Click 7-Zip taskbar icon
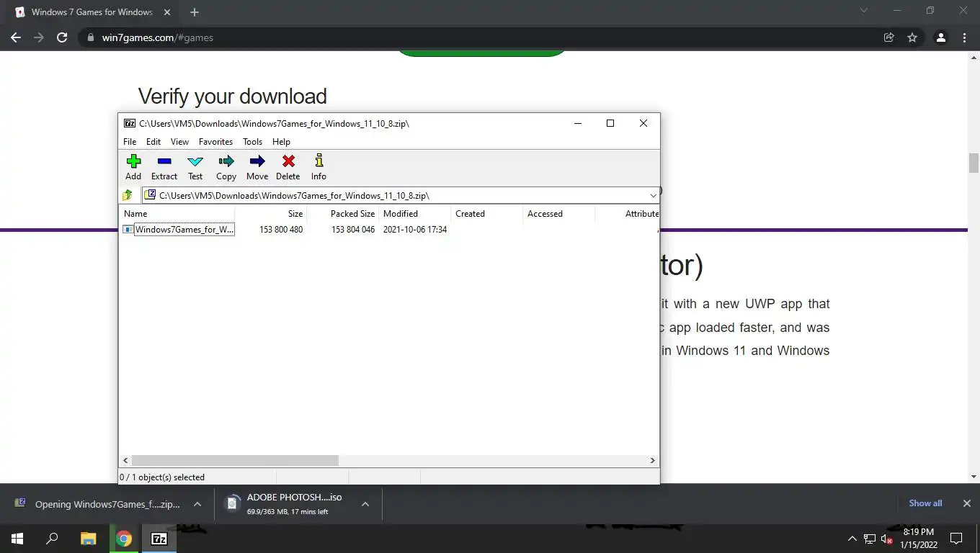Screen dimensions: 980x553 coord(159,539)
